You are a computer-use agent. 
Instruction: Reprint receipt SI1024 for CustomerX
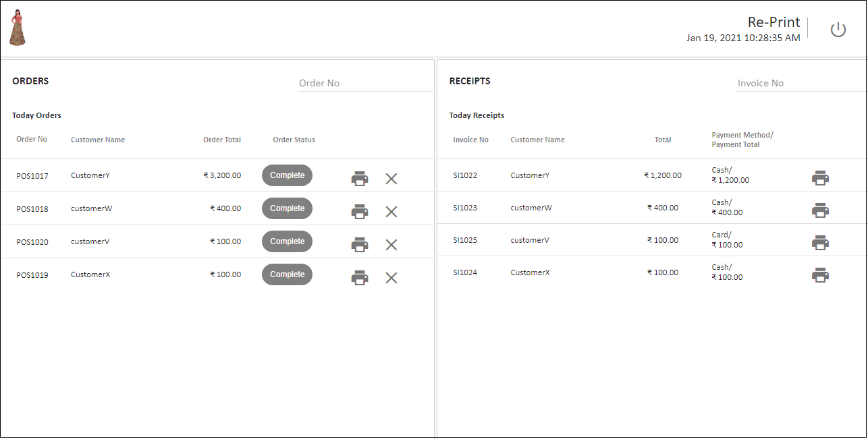820,274
